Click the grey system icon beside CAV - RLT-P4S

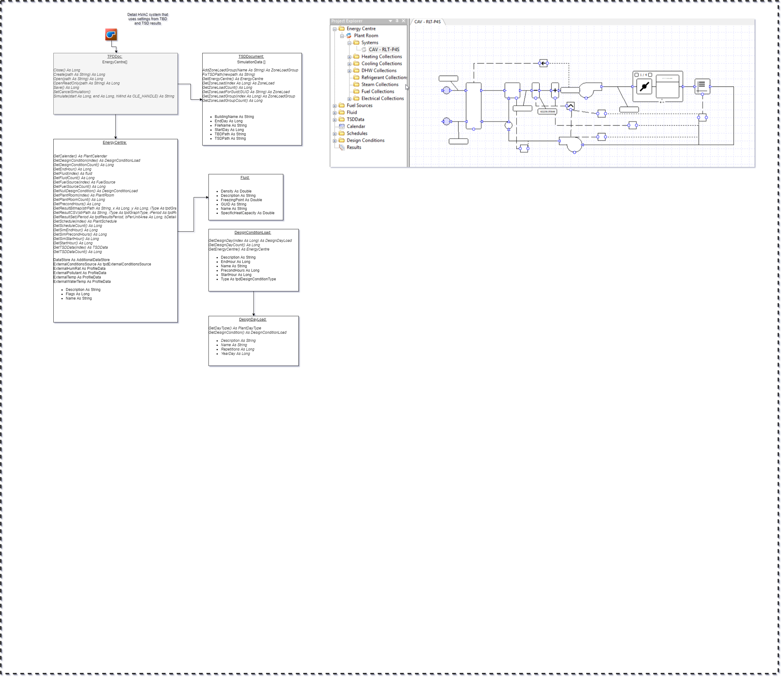pyautogui.click(x=364, y=50)
